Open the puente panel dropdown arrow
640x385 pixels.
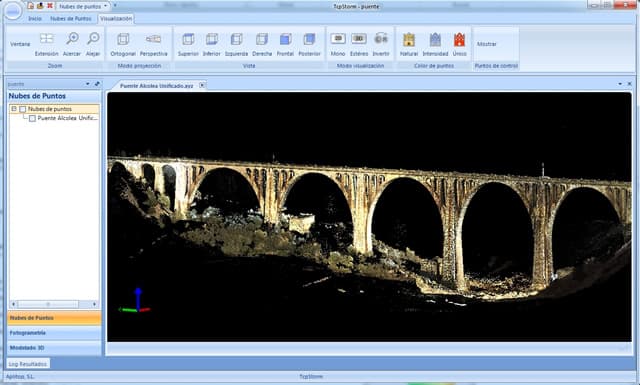(87, 84)
